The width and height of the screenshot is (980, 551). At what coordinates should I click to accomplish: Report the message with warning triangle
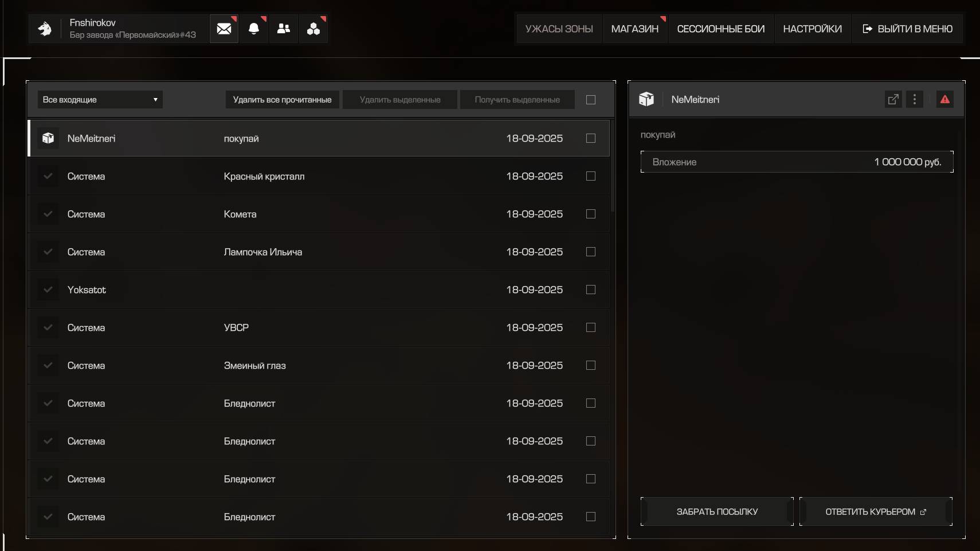pos(945,100)
